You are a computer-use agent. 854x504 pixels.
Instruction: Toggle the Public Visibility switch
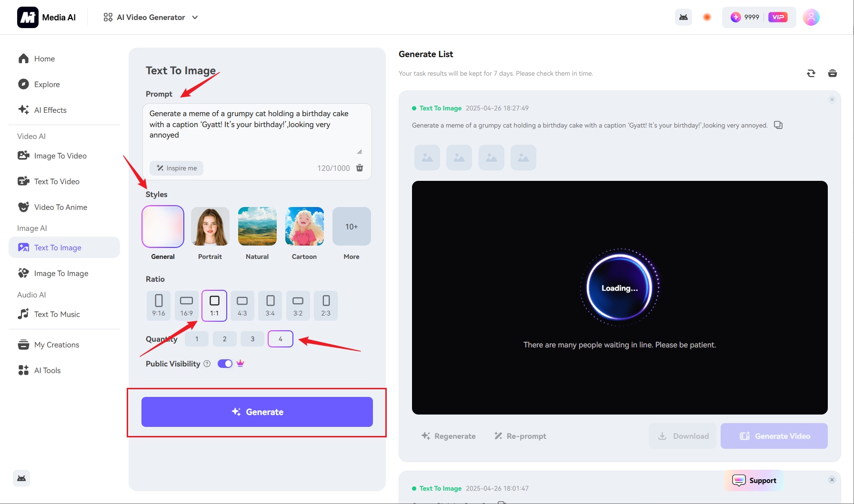click(x=225, y=364)
